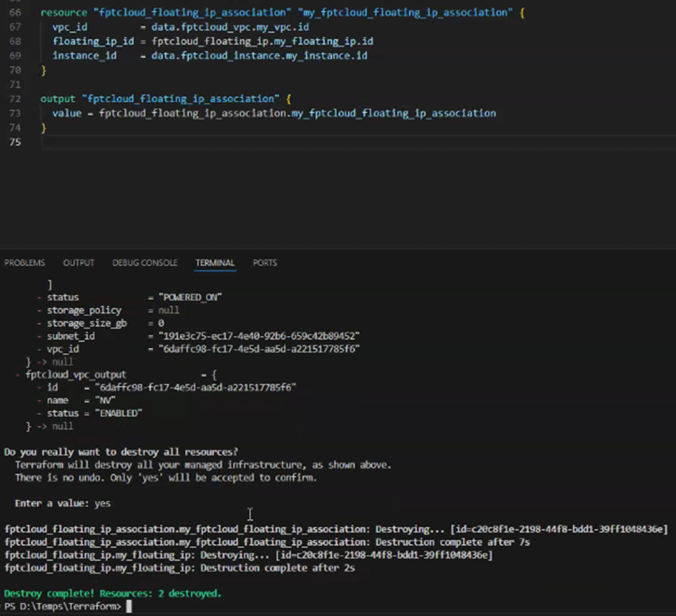Click the "resource" keyword on line 66
This screenshot has height=616, width=676.
[x=60, y=13]
